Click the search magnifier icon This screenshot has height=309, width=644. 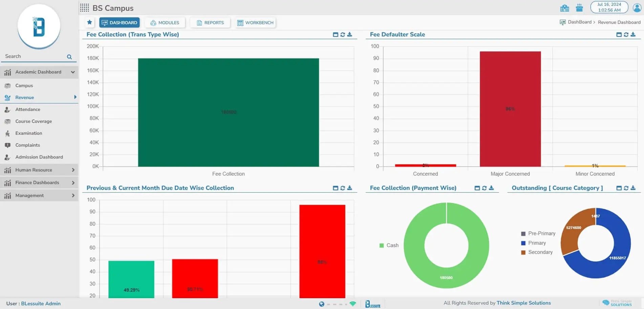[69, 57]
